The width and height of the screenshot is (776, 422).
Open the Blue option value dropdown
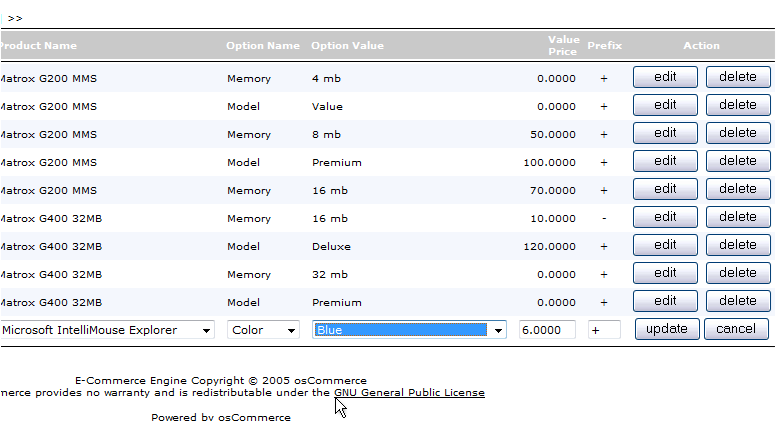pyautogui.click(x=409, y=330)
